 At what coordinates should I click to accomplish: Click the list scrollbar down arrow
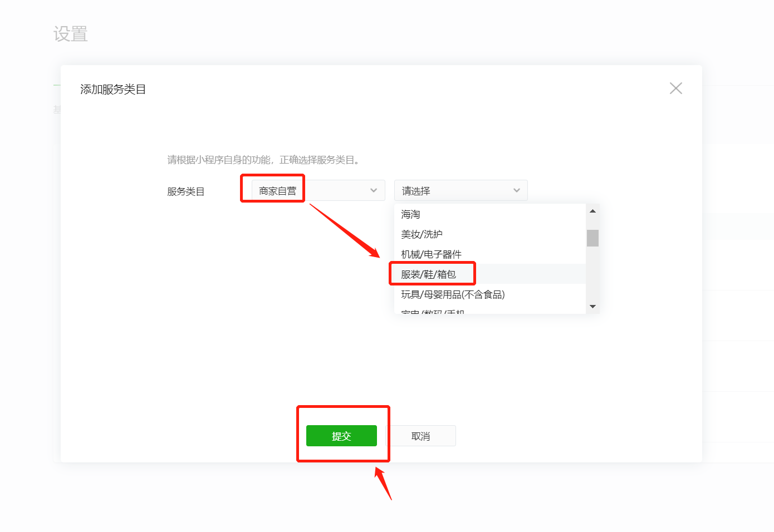592,307
